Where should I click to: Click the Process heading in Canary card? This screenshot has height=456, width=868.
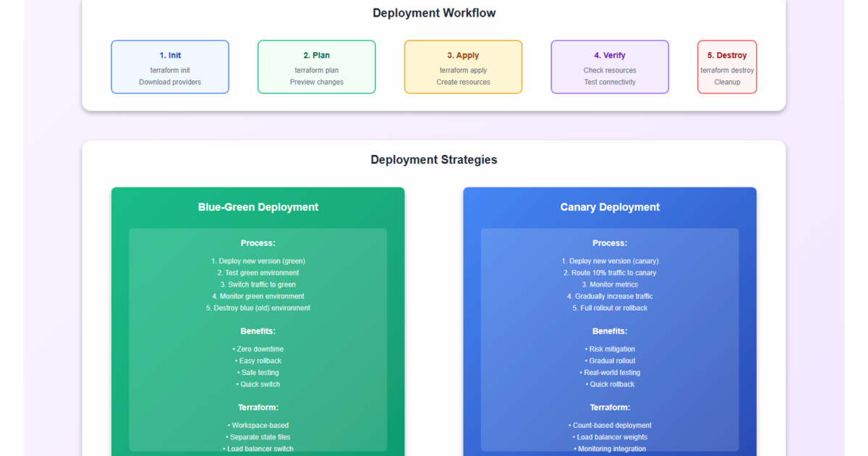click(610, 243)
